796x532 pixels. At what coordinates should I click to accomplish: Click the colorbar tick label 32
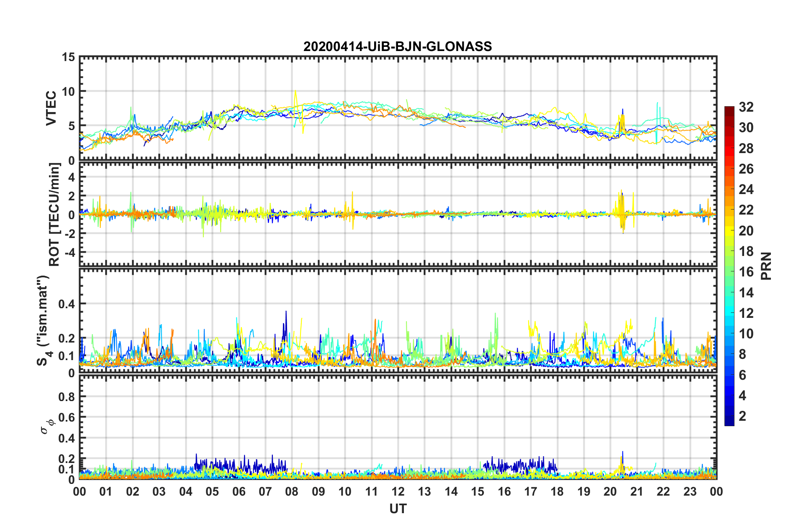746,107
